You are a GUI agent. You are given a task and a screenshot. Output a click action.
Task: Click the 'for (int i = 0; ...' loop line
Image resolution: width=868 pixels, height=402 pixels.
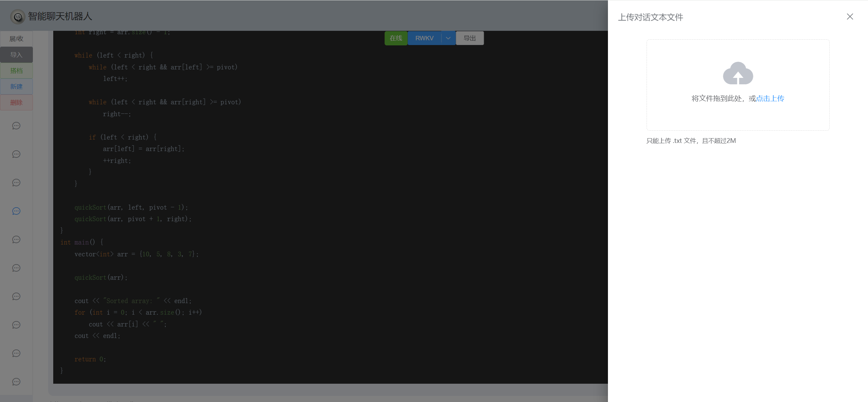[138, 312]
